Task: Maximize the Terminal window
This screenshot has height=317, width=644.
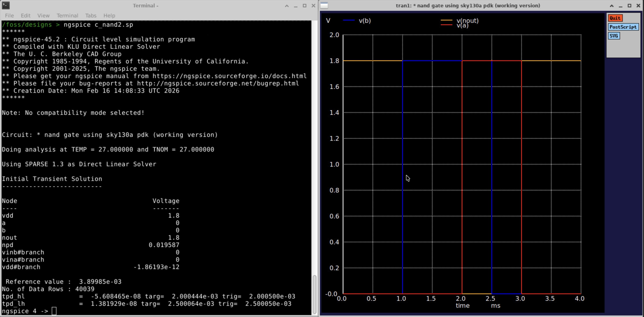Action: click(x=304, y=6)
